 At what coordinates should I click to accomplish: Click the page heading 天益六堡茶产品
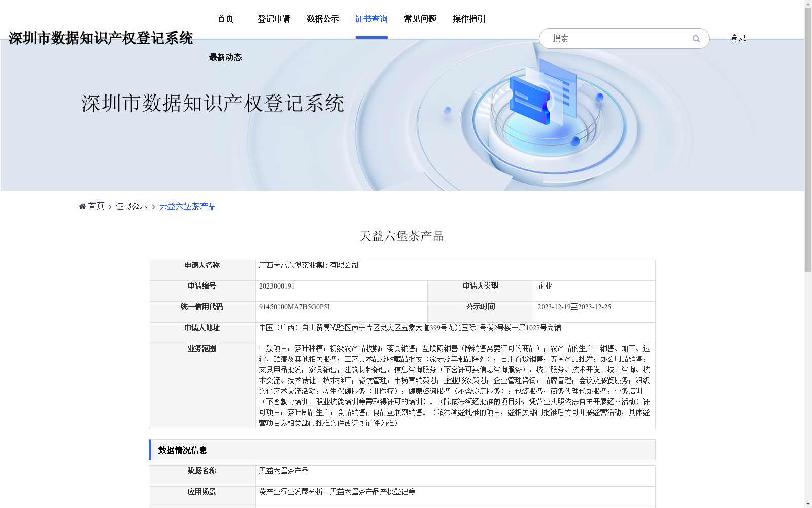pyautogui.click(x=401, y=236)
